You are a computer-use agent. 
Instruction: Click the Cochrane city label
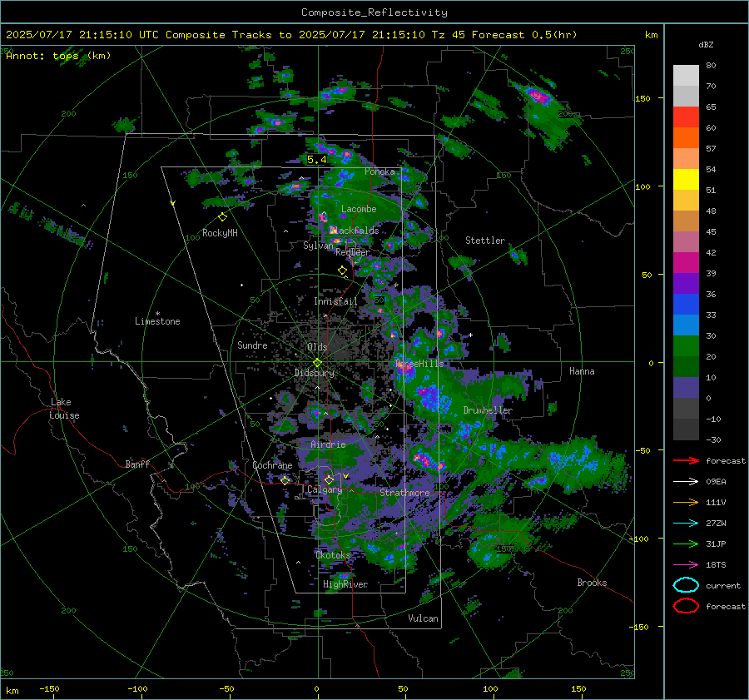pos(272,465)
